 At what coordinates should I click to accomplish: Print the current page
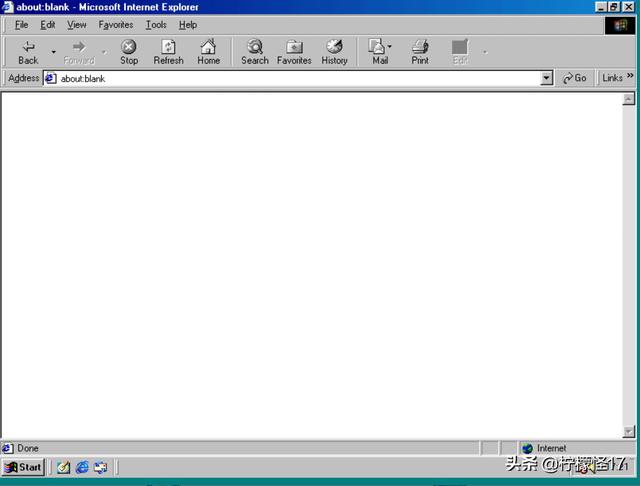(420, 52)
